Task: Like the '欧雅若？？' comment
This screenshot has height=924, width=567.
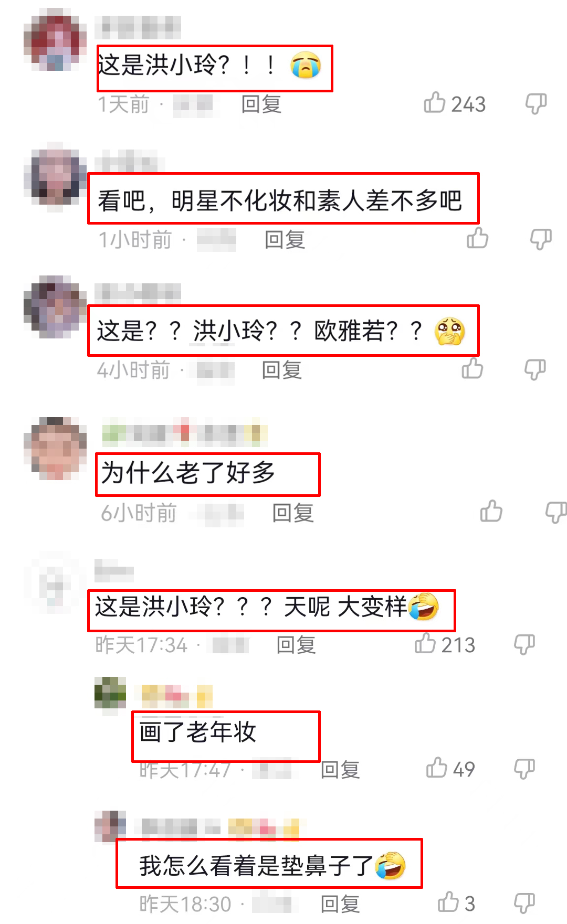Action: pos(472,368)
